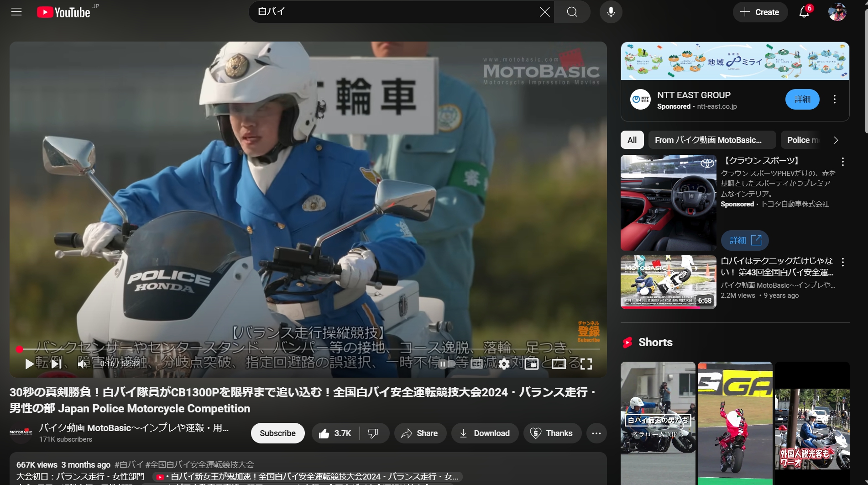Open player settings gear
Screen dimensions: 868x485
point(504,364)
